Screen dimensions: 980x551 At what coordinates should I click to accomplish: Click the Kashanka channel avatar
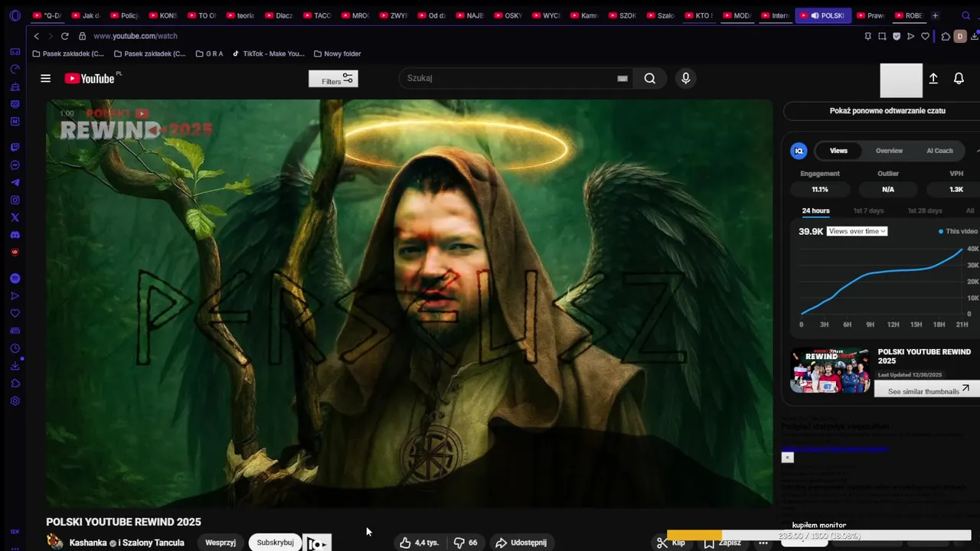55,542
